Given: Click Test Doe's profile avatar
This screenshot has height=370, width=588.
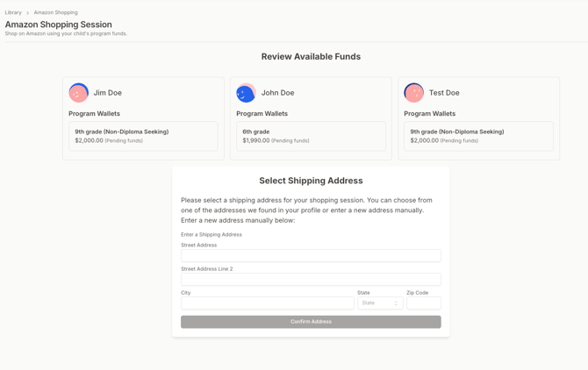Looking at the screenshot, I should (x=413, y=93).
